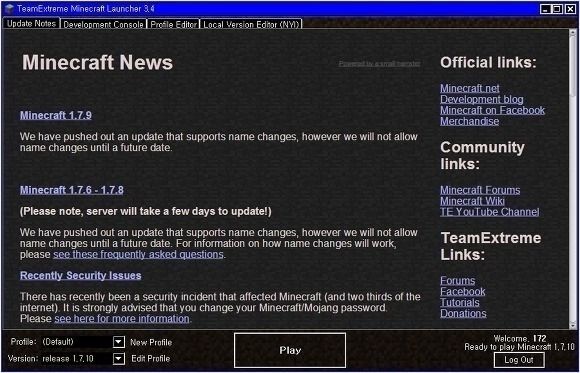Maximize the launcher window
Image resolution: width=580 pixels, height=373 pixels.
[557, 9]
